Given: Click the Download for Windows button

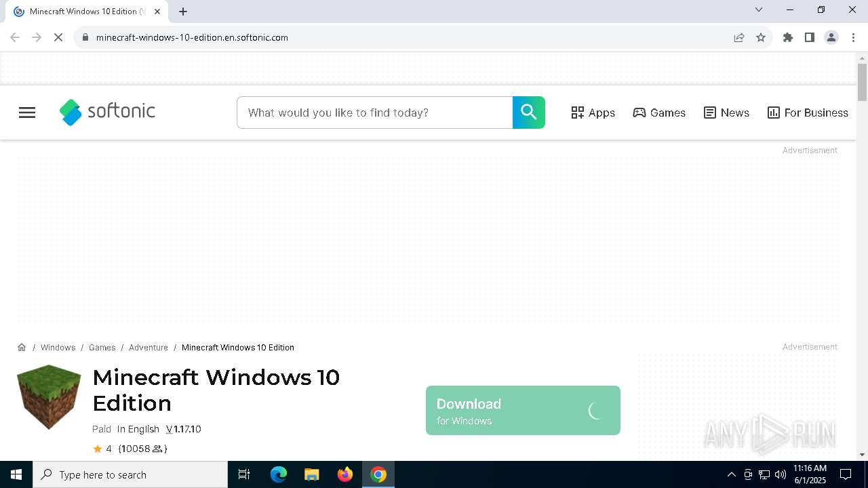Looking at the screenshot, I should (523, 410).
